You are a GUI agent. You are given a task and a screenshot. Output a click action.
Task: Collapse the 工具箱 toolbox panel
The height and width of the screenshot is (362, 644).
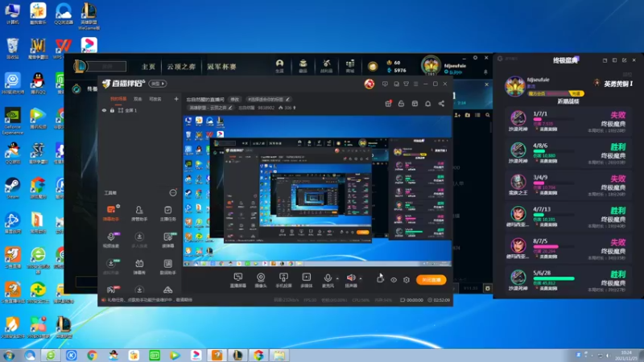[173, 192]
